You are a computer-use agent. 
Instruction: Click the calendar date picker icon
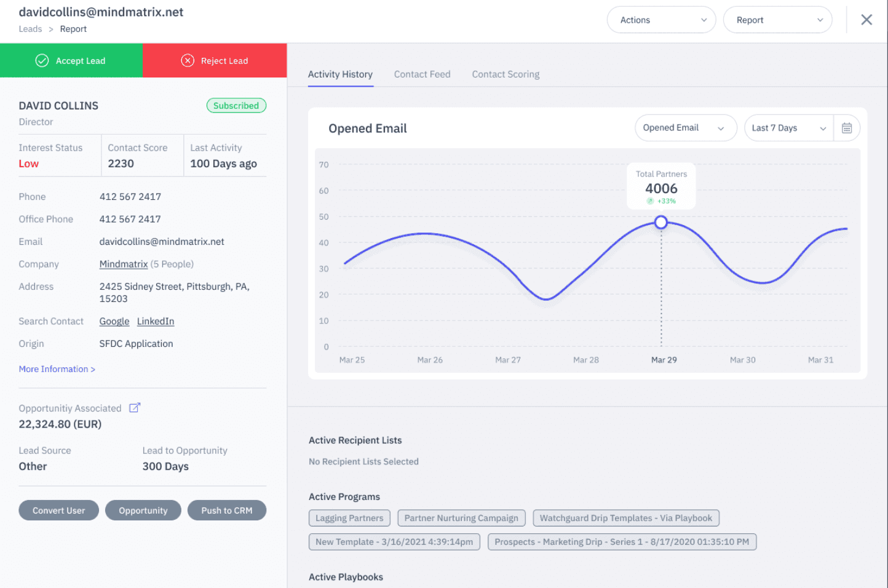[x=847, y=128]
